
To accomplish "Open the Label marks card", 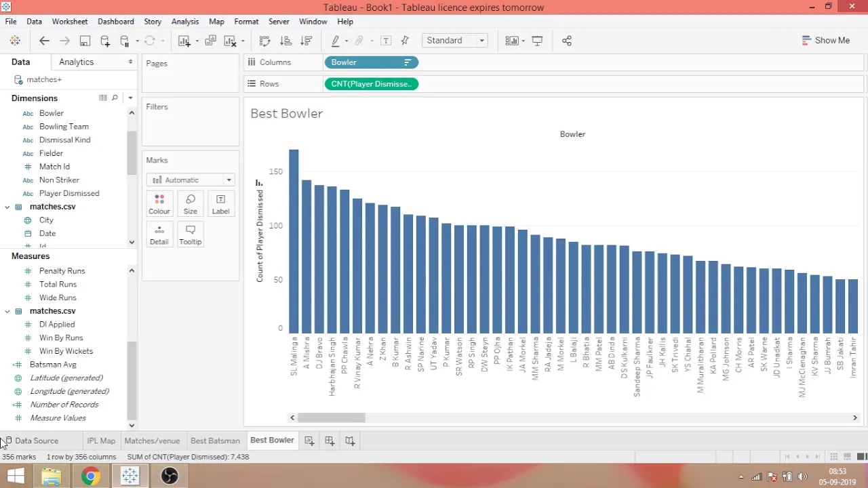I will [220, 203].
